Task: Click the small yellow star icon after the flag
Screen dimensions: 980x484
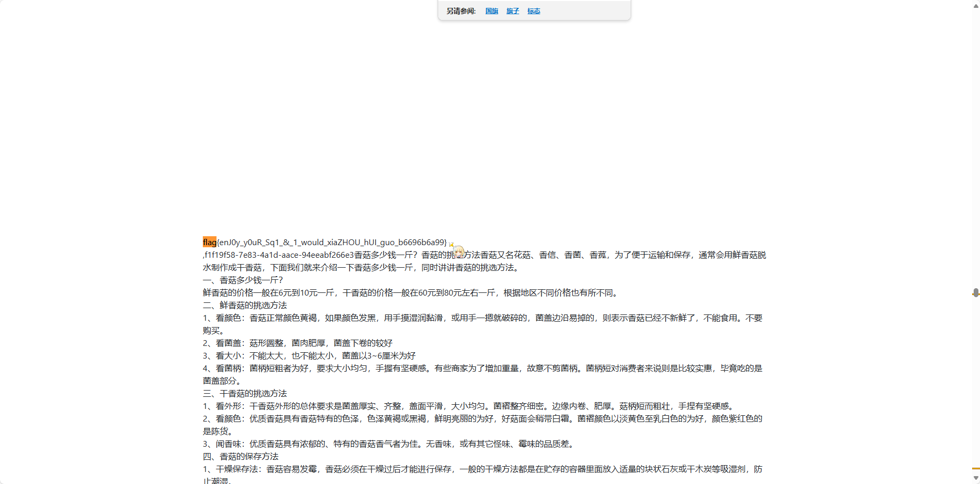Action: coord(451,244)
